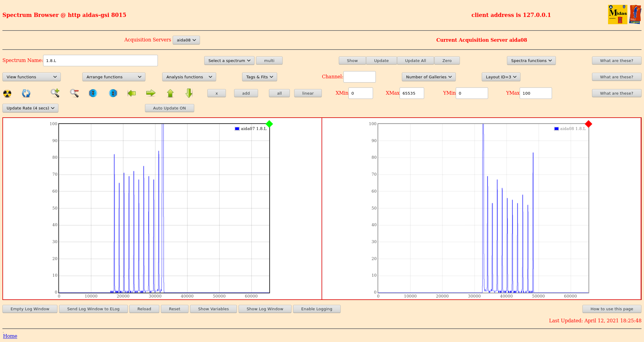Open the Acquisition Servers aida08 dropdown

click(186, 40)
